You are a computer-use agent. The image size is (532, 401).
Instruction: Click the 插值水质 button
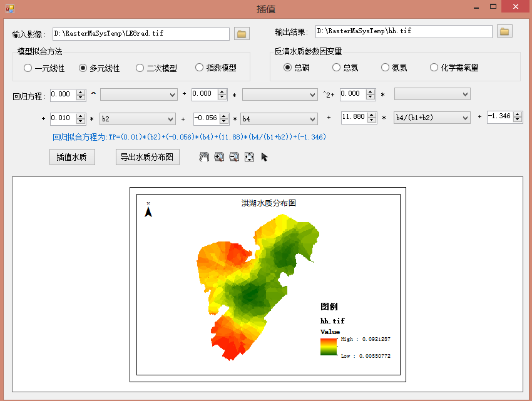click(72, 157)
